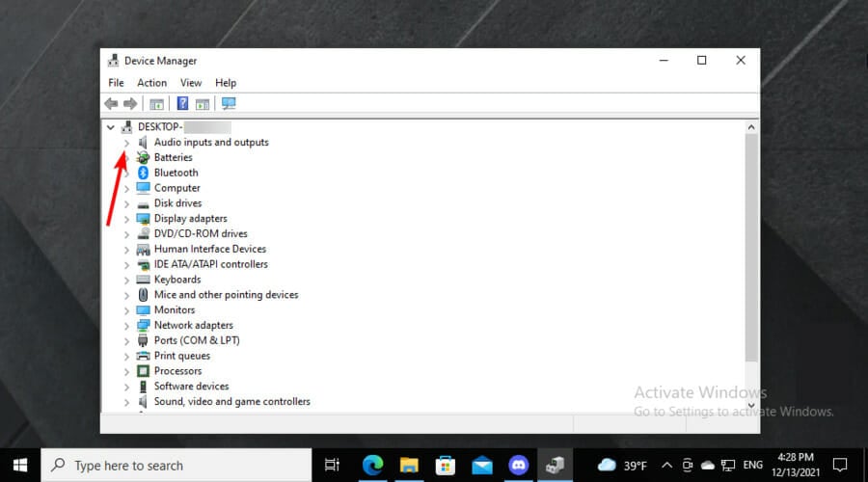Image resolution: width=868 pixels, height=482 pixels.
Task: Select 'Sound, video and game controllers' label
Action: coord(231,401)
